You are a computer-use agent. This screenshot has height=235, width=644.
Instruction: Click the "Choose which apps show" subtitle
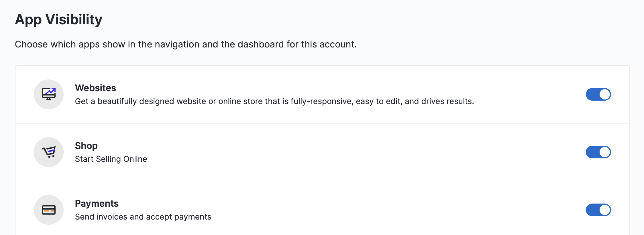tap(186, 44)
